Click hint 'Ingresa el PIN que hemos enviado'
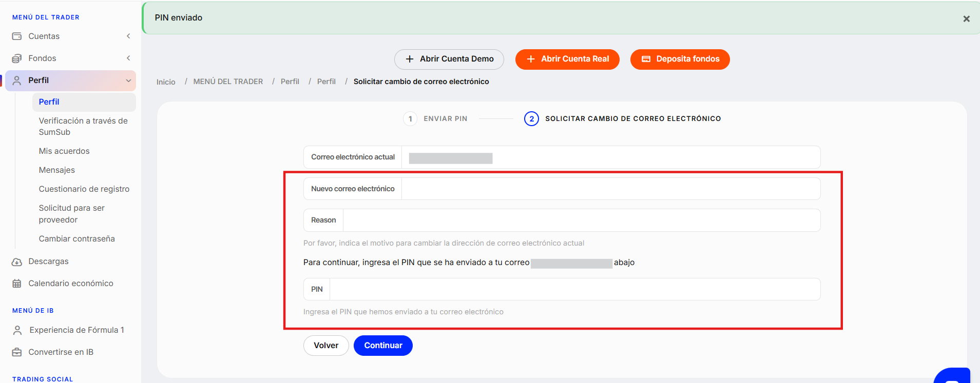 tap(403, 312)
